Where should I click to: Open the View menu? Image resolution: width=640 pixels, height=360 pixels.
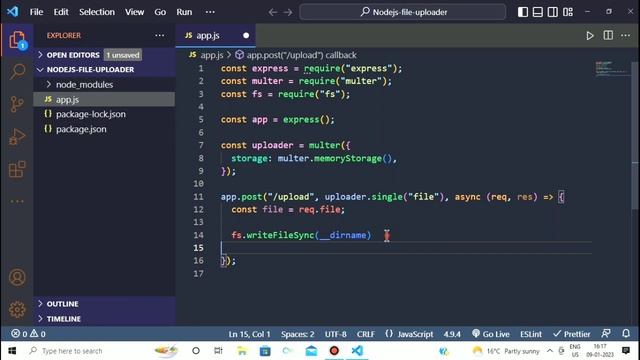(134, 12)
